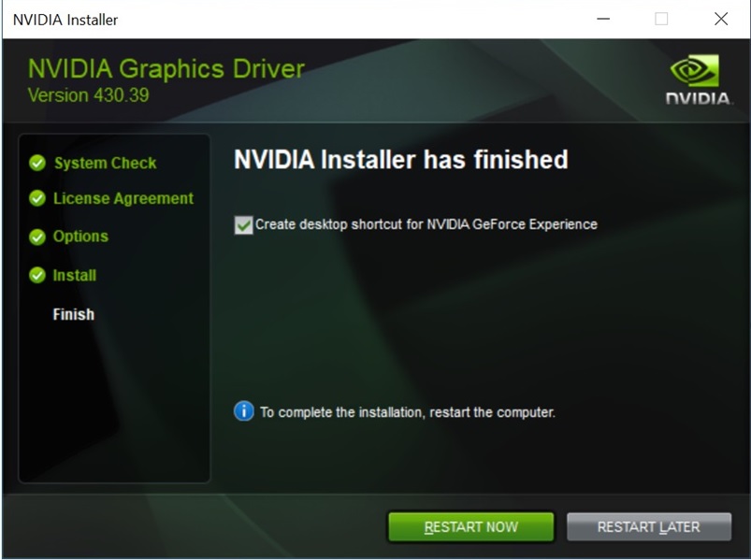This screenshot has height=560, width=751.
Task: Select the Install step in sidebar
Action: click(75, 275)
